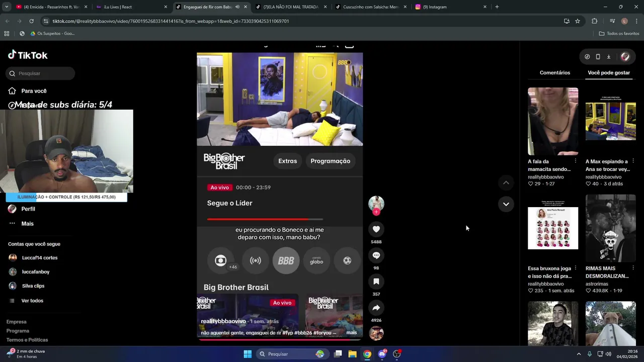Switch to the Lu Lives | React tab
The width and height of the screenshot is (644, 362).
tap(132, 7)
